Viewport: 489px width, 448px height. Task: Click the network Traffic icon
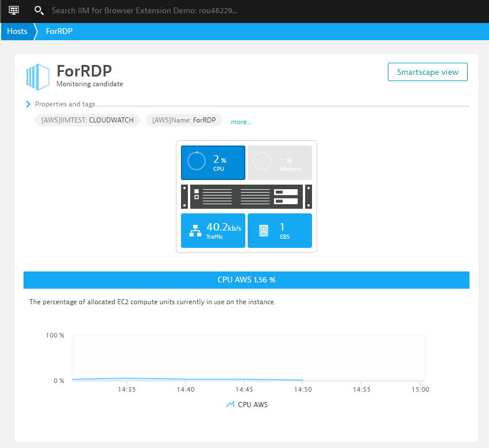[x=195, y=231]
